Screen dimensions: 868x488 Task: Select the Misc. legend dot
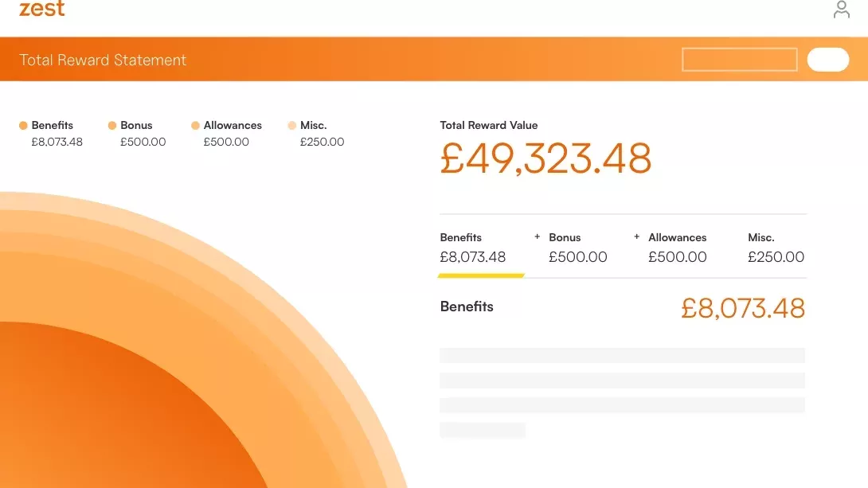291,126
